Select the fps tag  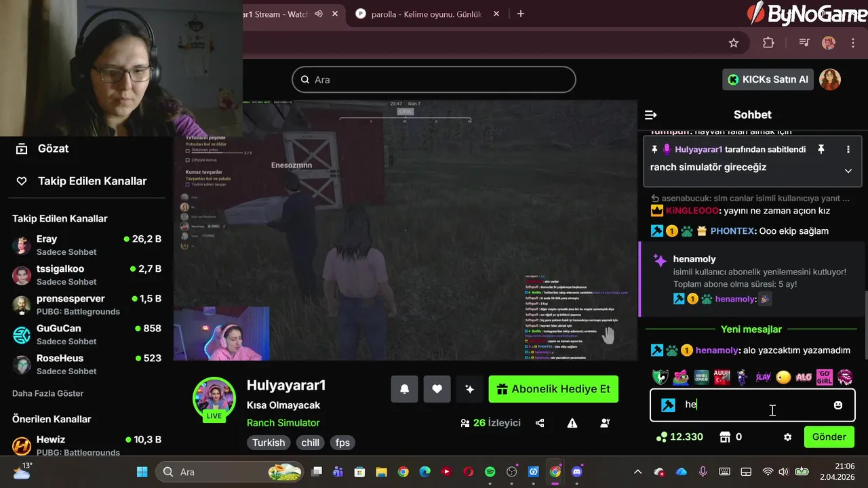pos(342,443)
